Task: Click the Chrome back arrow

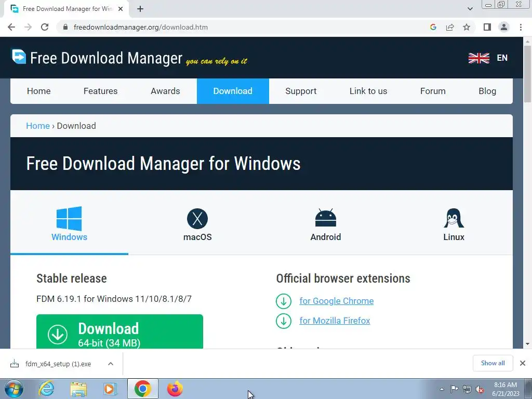Action: (11, 27)
